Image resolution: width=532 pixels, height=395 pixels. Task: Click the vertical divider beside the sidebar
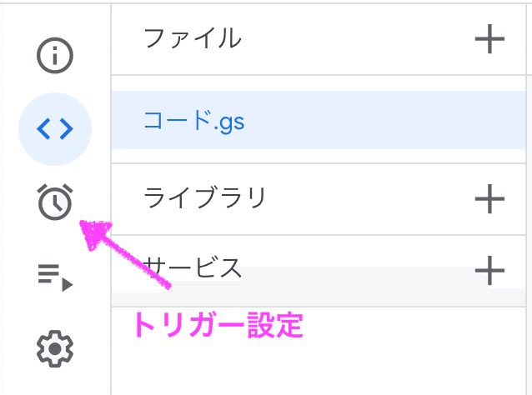click(x=111, y=199)
